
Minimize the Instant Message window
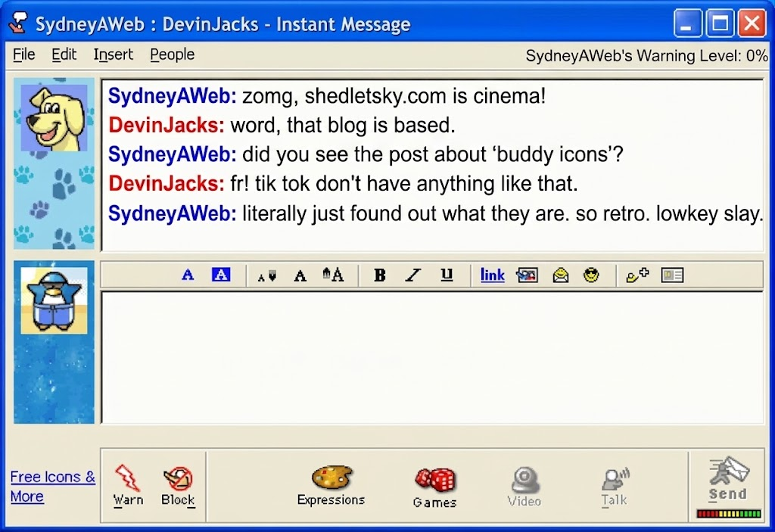pyautogui.click(x=687, y=23)
